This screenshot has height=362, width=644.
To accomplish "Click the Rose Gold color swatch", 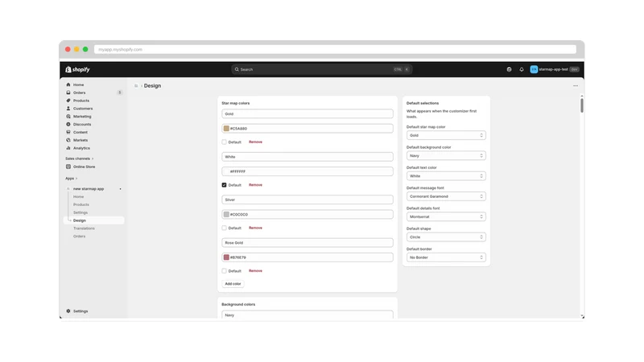I will pyautogui.click(x=226, y=257).
